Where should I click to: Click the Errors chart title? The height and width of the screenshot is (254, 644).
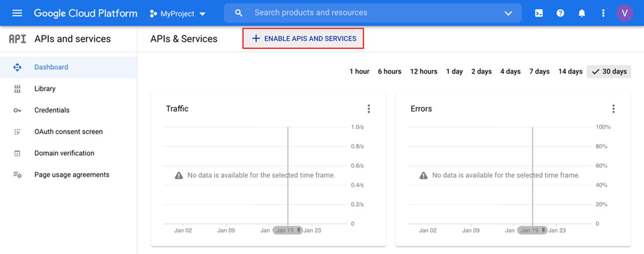tap(421, 109)
